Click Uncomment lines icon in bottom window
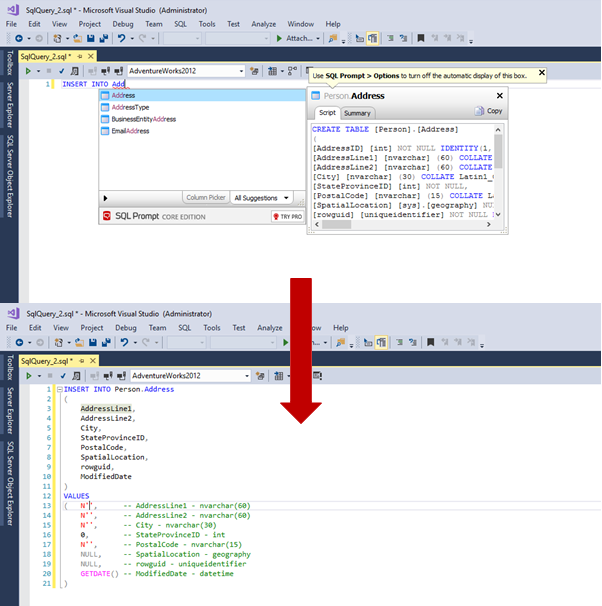 pos(413,342)
